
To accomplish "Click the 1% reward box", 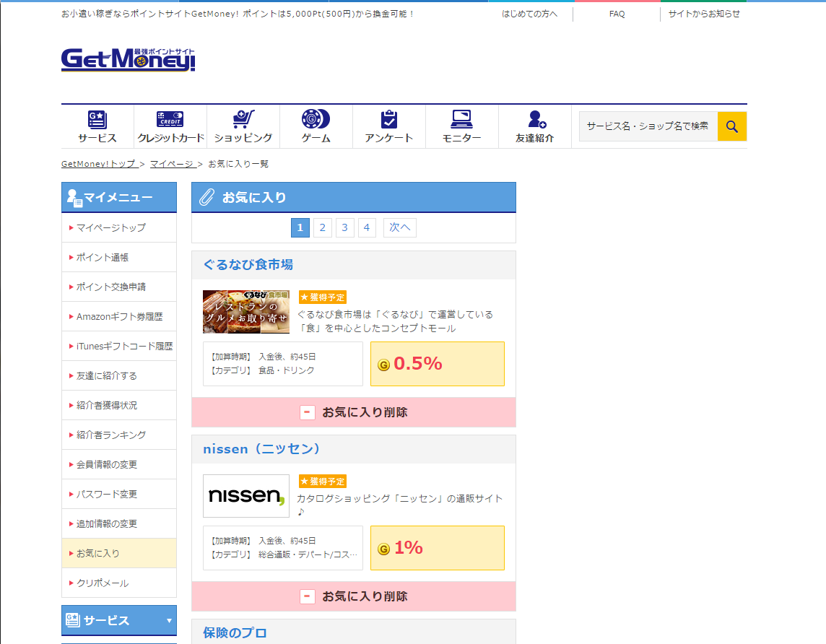I will (x=438, y=548).
